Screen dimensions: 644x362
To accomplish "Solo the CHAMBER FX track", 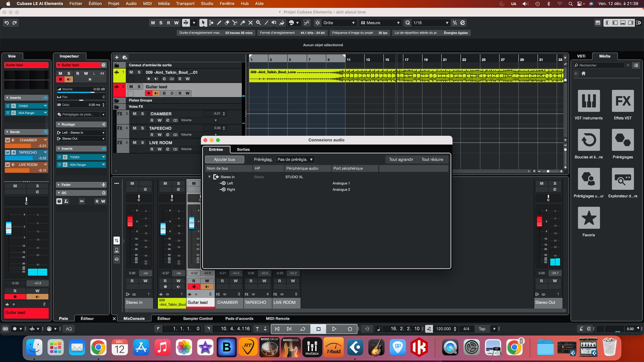I will point(143,114).
